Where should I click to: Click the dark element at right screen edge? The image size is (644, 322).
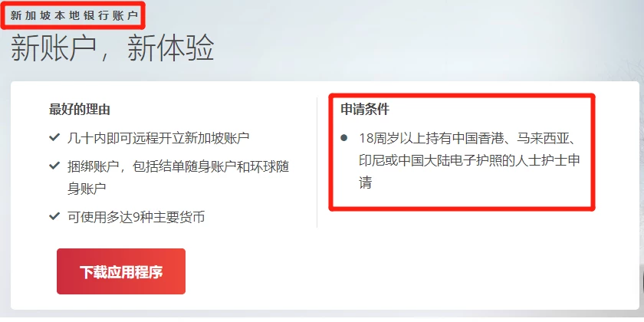pyautogui.click(x=642, y=281)
